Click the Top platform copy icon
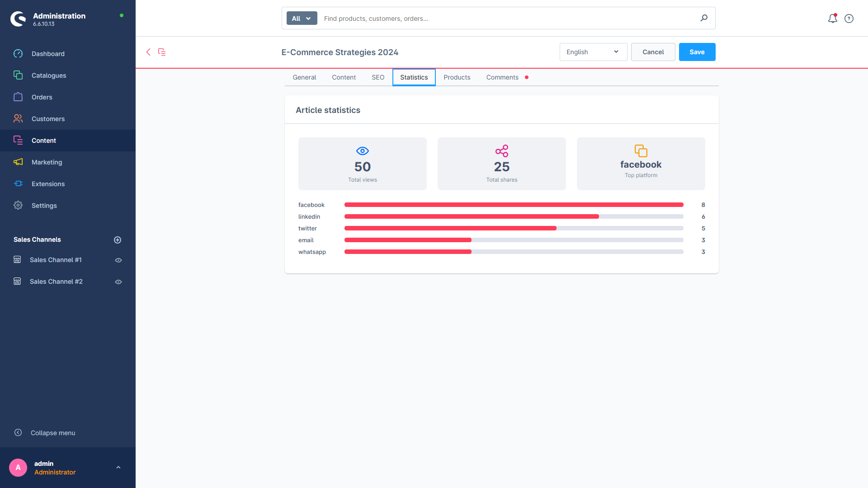 pyautogui.click(x=641, y=151)
